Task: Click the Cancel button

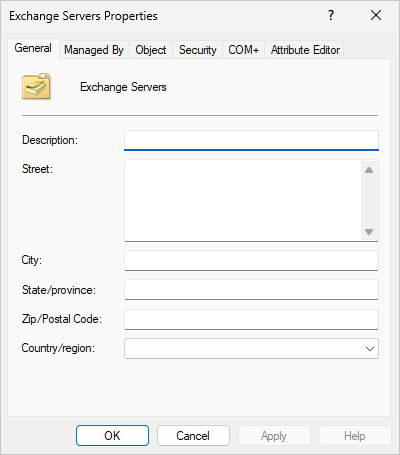Action: (x=193, y=436)
